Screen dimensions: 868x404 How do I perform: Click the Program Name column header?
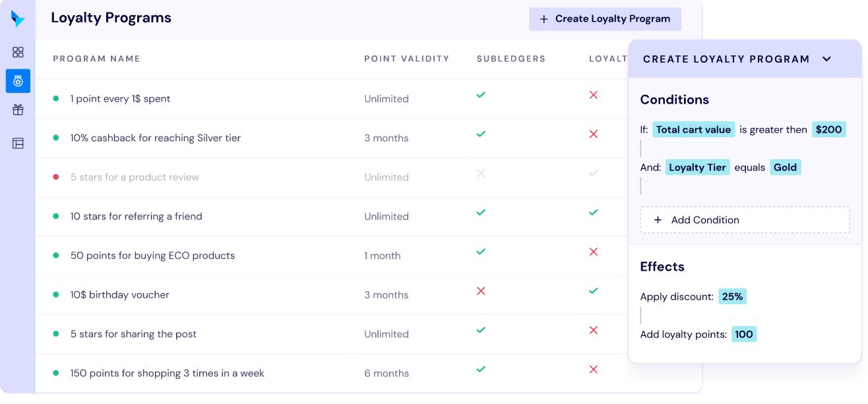pyautogui.click(x=96, y=59)
